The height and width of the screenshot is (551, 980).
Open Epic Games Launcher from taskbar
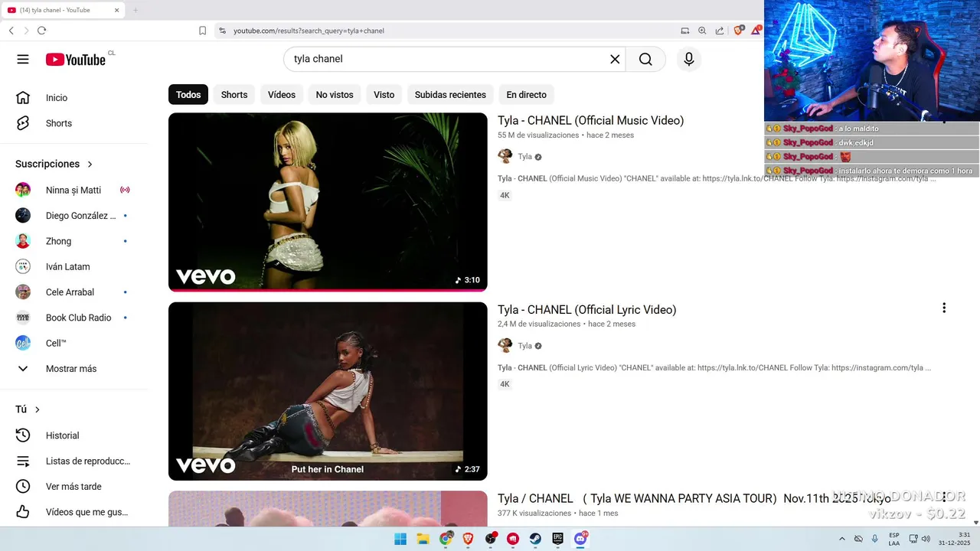pos(558,539)
